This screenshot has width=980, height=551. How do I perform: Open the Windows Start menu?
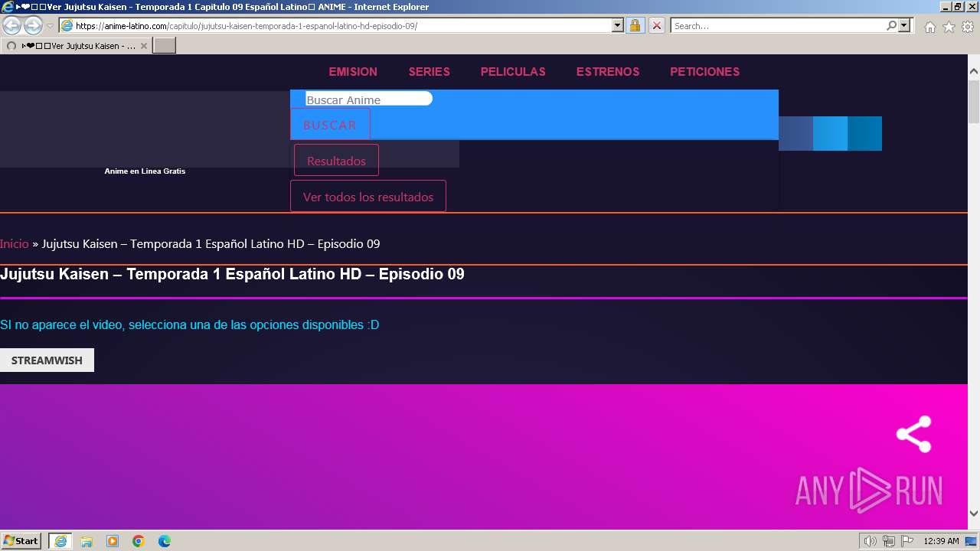(21, 541)
